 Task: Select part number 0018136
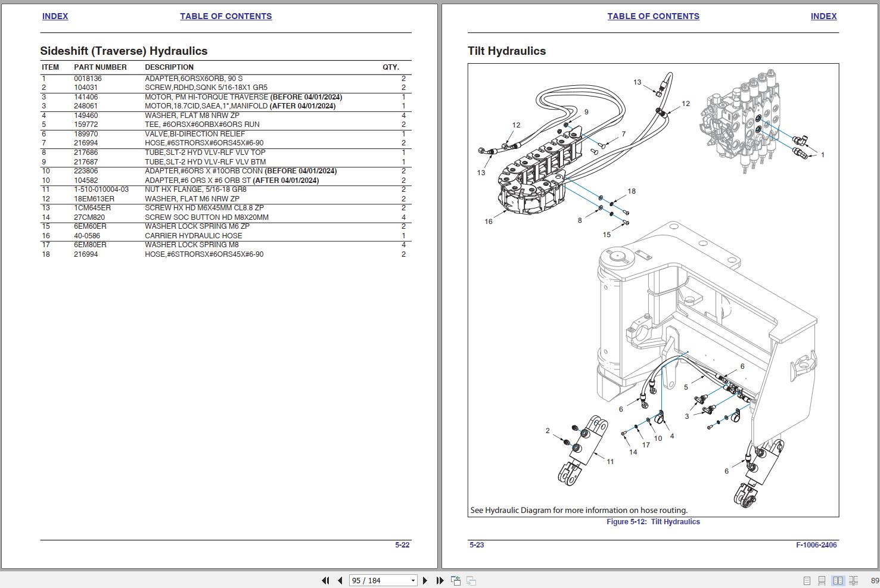(x=88, y=79)
